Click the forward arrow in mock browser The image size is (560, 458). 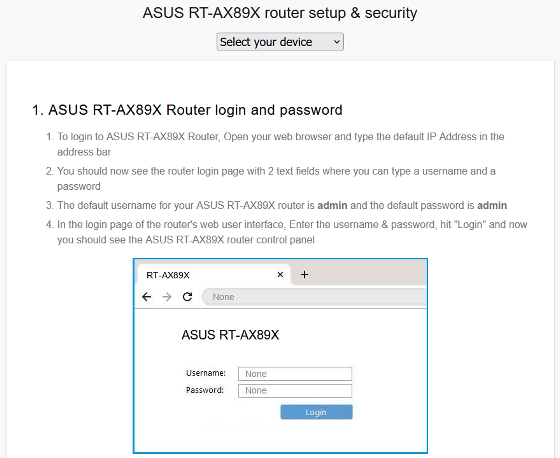click(167, 297)
